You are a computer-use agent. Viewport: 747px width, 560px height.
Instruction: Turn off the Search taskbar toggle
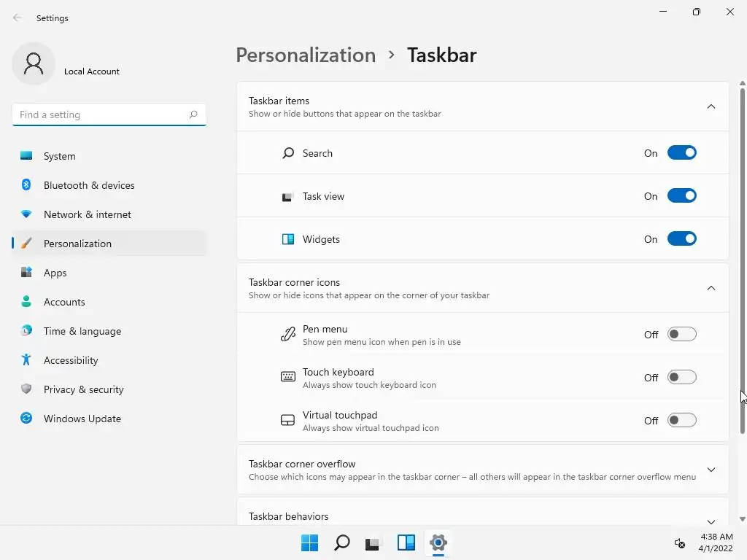tap(682, 153)
